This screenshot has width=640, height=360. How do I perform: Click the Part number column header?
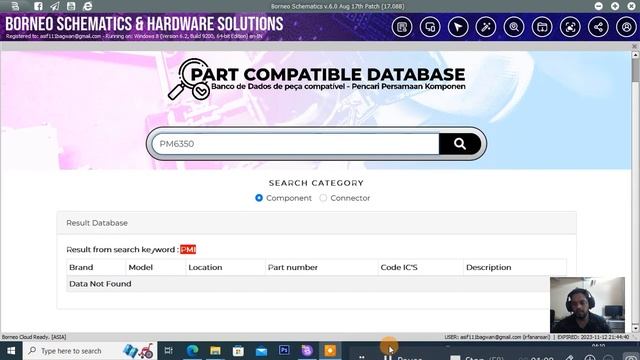293,267
